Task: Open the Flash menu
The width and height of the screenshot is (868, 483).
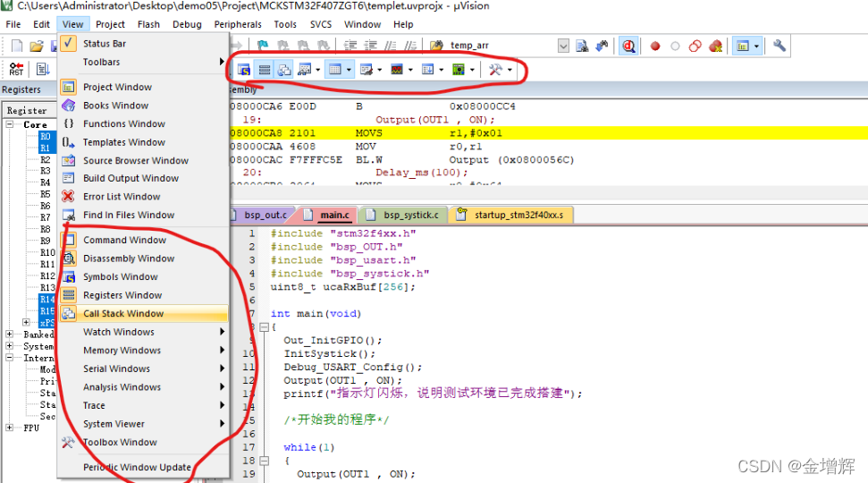Action: tap(148, 24)
